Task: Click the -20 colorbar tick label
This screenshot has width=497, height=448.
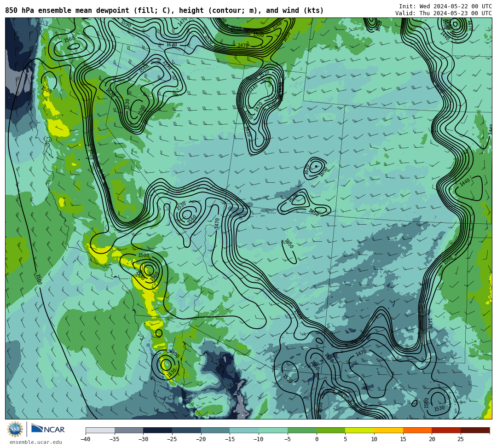Action: [201, 439]
